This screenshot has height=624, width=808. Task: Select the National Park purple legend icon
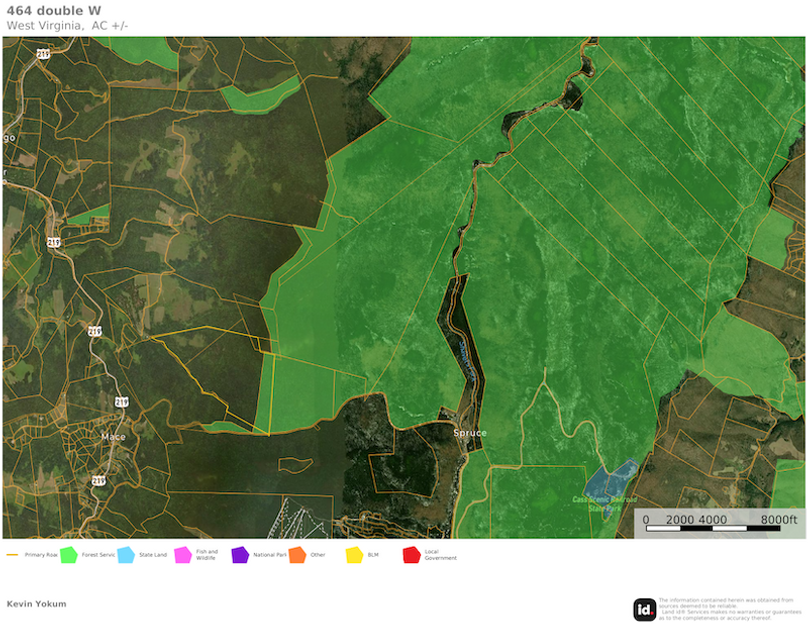(x=240, y=553)
